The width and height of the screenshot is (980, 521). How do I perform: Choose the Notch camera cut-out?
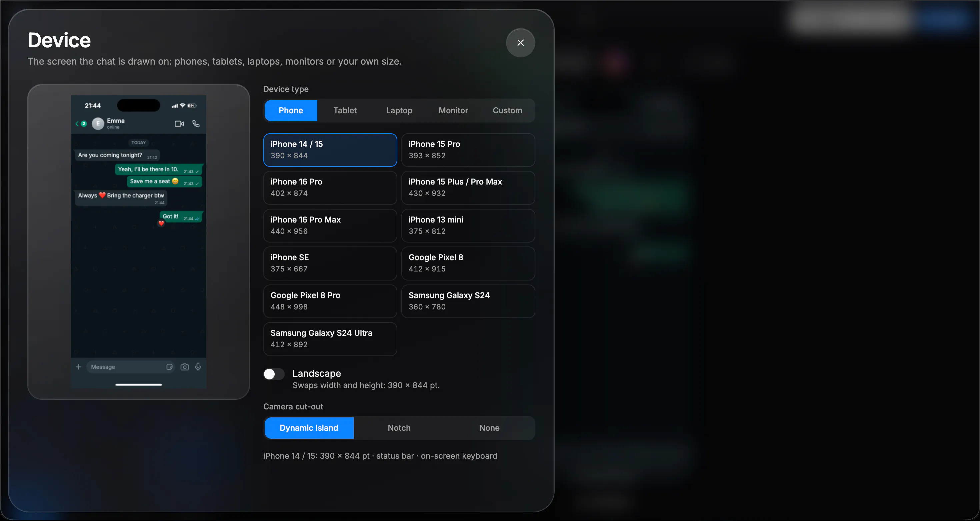(x=399, y=428)
